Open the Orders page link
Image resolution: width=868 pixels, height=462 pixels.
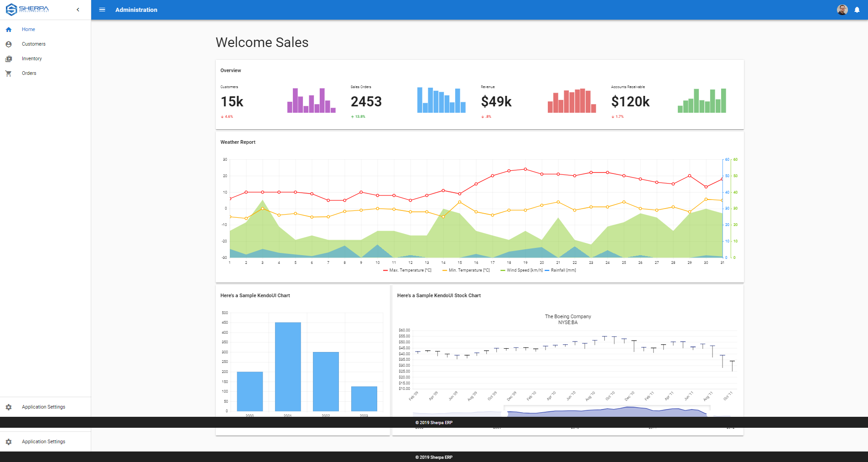29,73
